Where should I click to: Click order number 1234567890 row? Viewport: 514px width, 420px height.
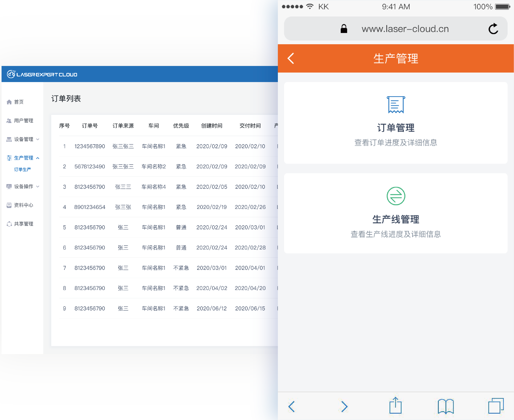(89, 146)
